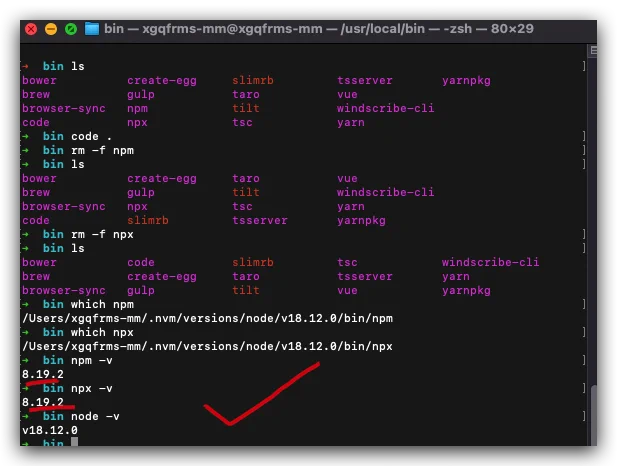Viewport: 617px width, 466px height.
Task: Click 'vue' in the last ls output
Action: point(347,290)
